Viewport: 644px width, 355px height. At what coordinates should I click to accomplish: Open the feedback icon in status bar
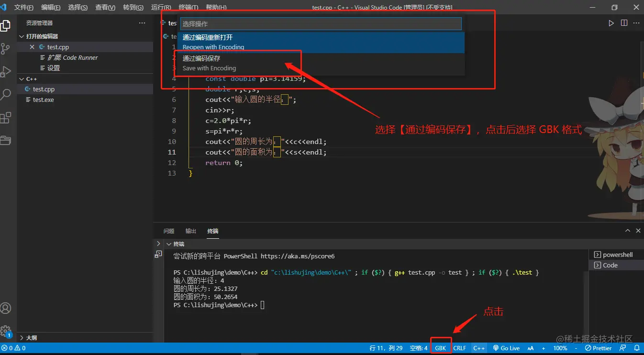coord(623,348)
